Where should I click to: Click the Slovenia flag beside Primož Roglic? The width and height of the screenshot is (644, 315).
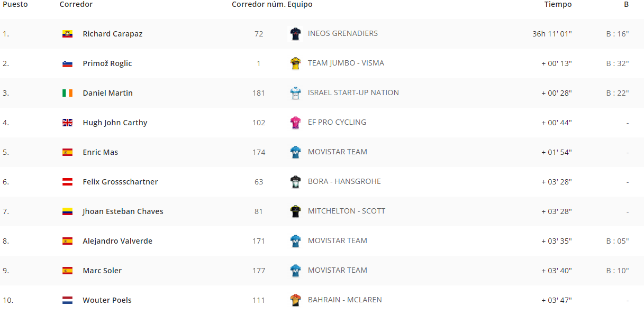coord(67,63)
